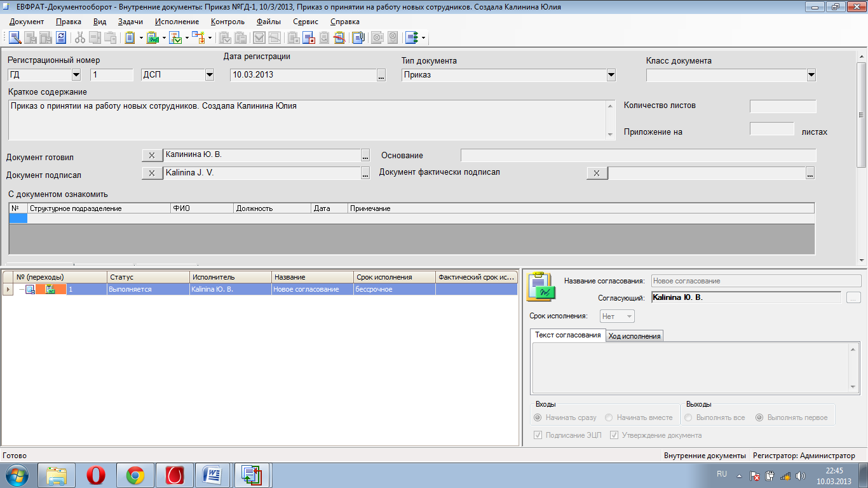Viewport: 868px width, 488px height.
Task: Toggle the Подписание ЭЦП checkbox
Action: (538, 435)
